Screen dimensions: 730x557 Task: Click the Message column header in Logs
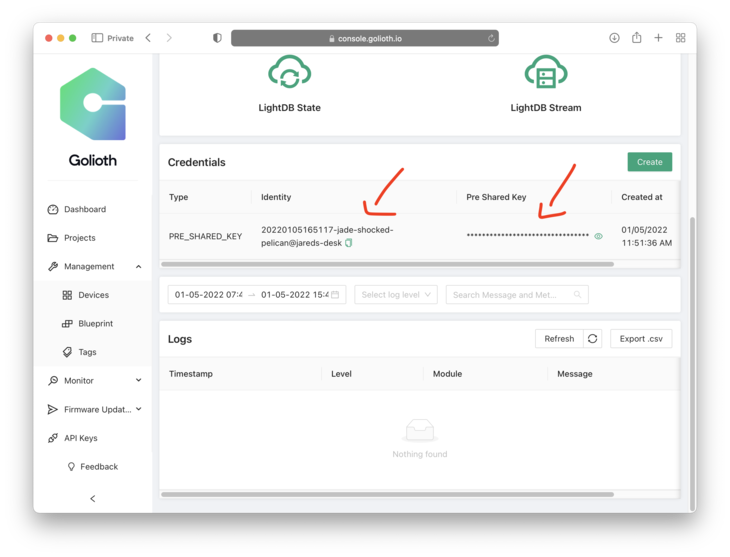click(x=575, y=374)
